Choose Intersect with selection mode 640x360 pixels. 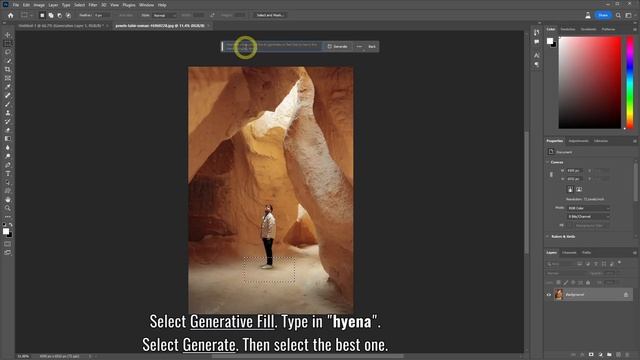69,15
